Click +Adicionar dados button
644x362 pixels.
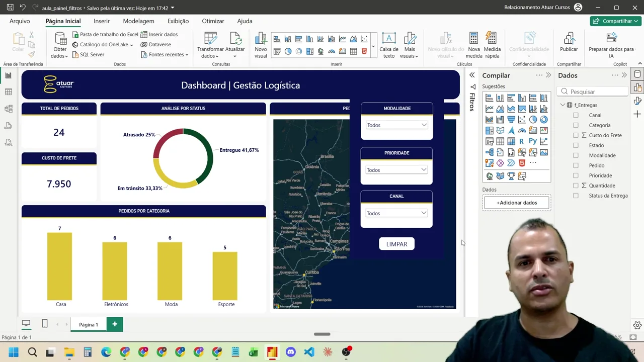tap(517, 203)
